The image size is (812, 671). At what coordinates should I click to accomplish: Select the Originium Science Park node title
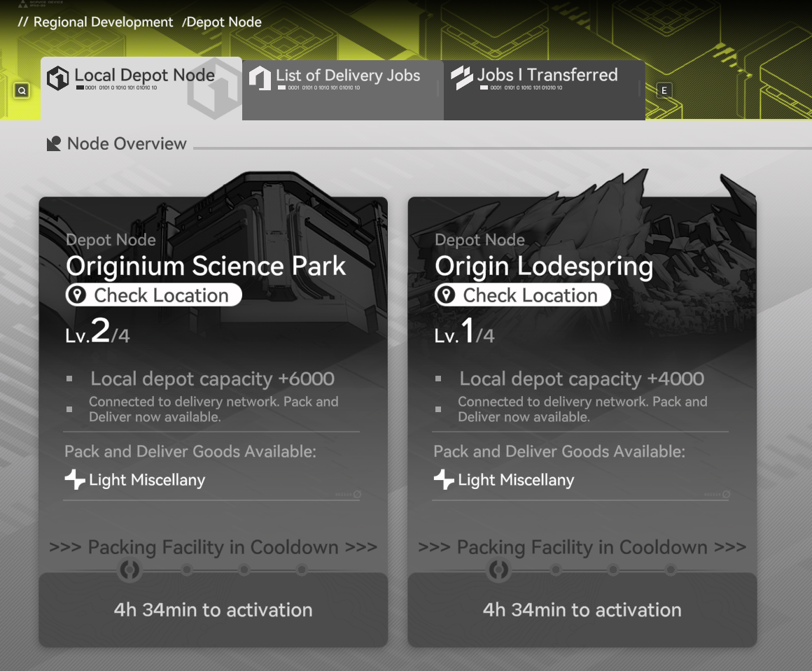tap(206, 266)
